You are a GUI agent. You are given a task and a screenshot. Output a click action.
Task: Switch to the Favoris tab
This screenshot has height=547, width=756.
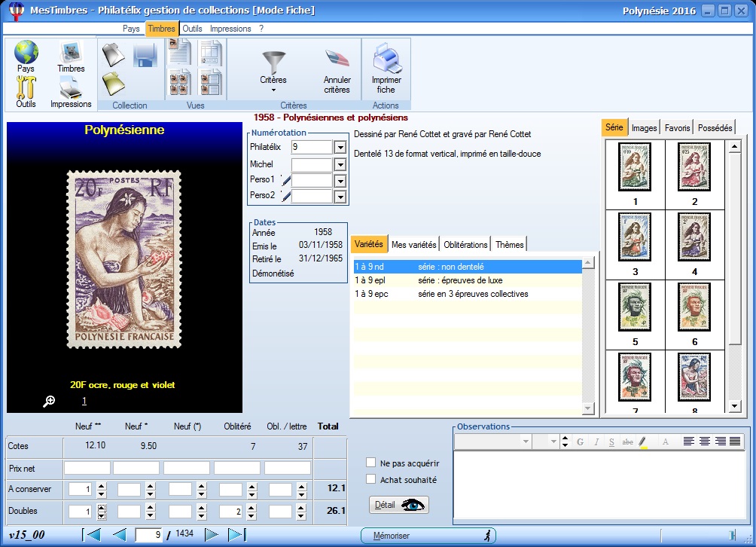point(677,128)
